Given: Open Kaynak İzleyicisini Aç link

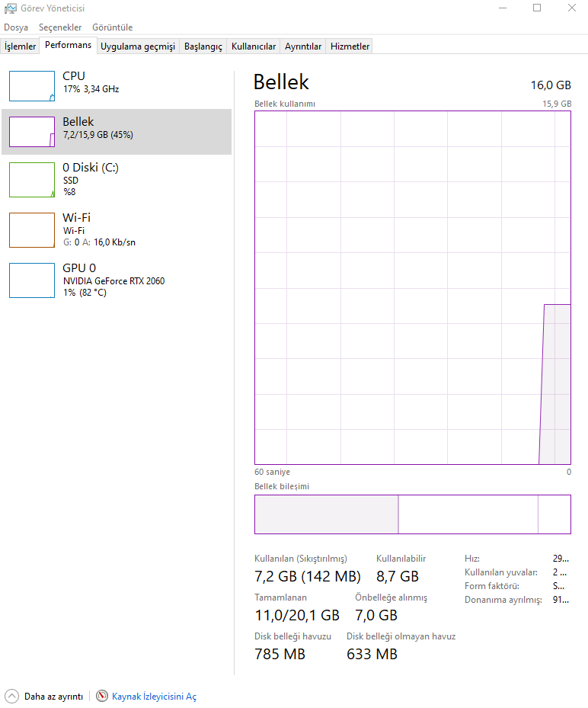Looking at the screenshot, I should (153, 696).
